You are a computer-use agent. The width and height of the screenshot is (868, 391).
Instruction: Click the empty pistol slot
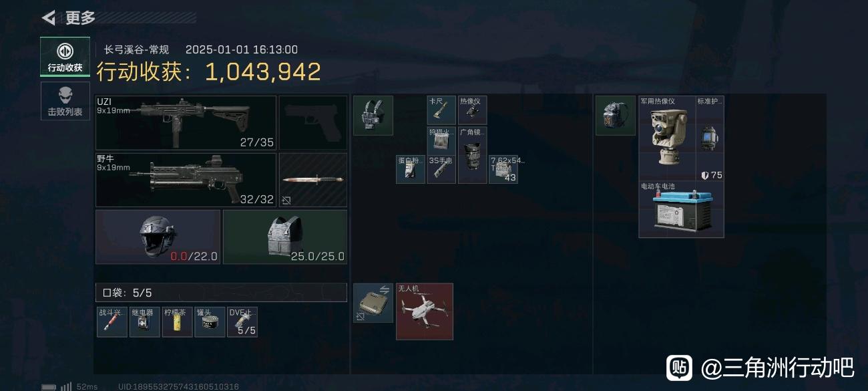coord(313,122)
